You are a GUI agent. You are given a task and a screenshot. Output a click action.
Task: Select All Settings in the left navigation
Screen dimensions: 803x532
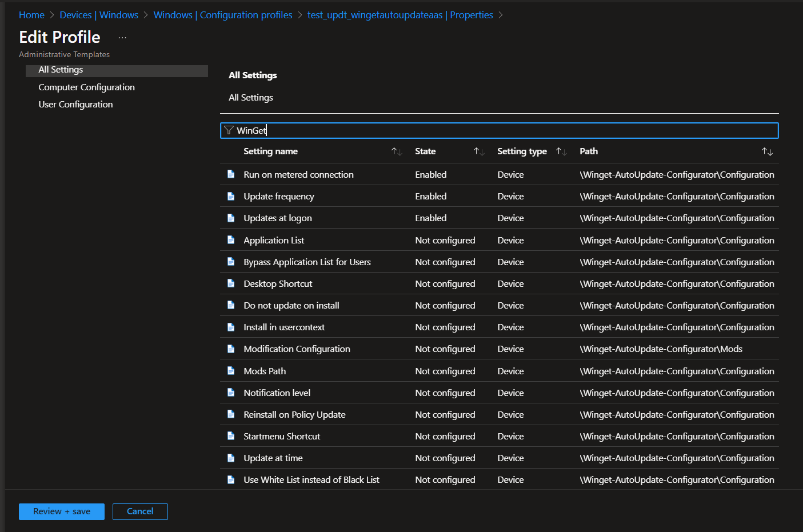click(61, 70)
